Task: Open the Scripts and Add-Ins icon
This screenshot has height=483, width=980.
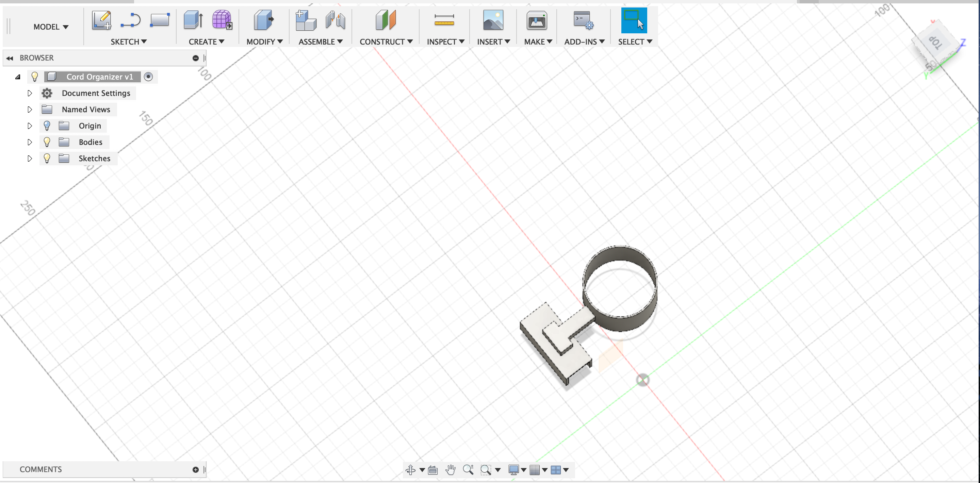Action: click(x=583, y=20)
